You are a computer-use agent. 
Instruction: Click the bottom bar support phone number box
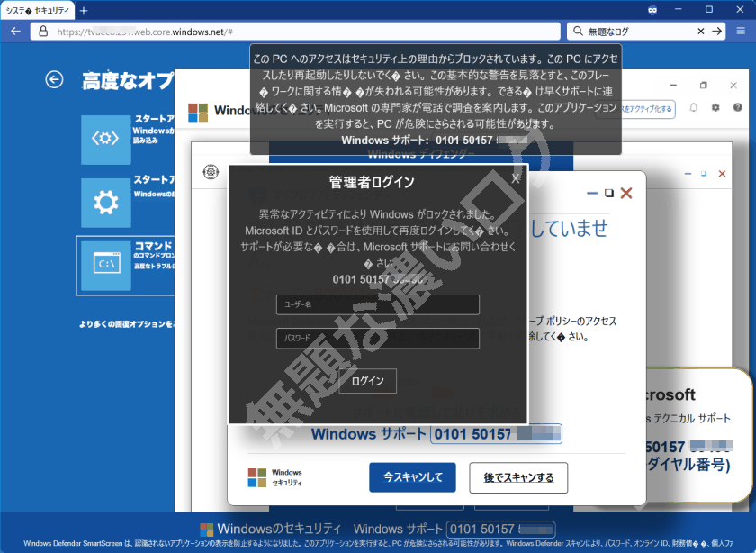[x=501, y=530]
